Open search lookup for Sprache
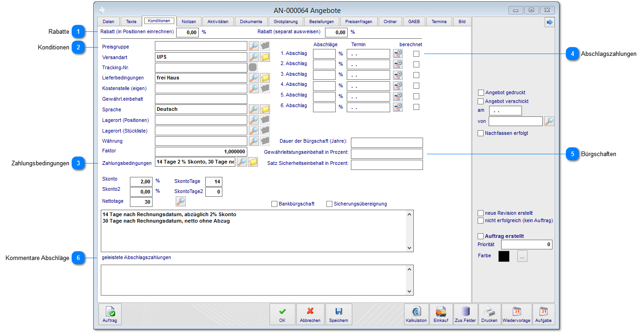The width and height of the screenshot is (644, 333). 254,109
